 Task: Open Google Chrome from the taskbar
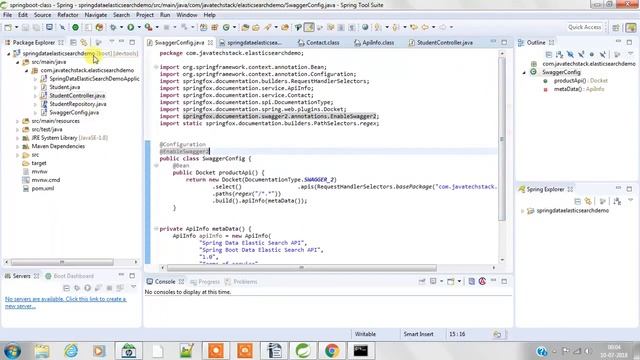[331, 351]
